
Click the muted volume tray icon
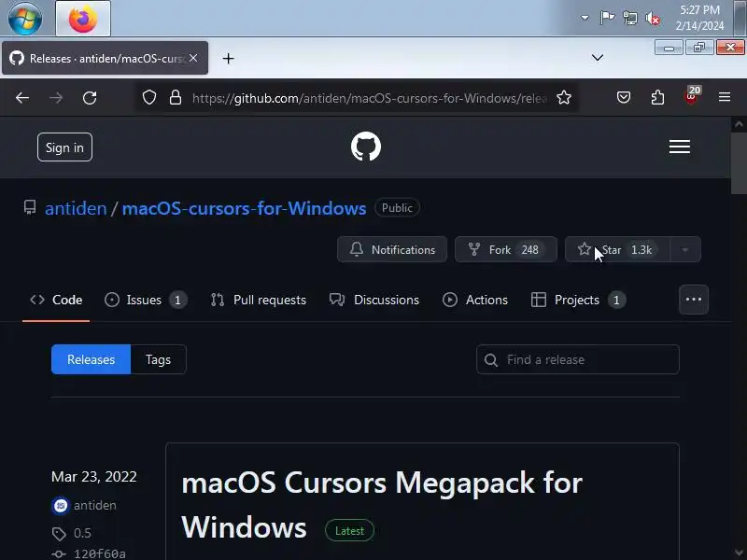click(x=653, y=19)
